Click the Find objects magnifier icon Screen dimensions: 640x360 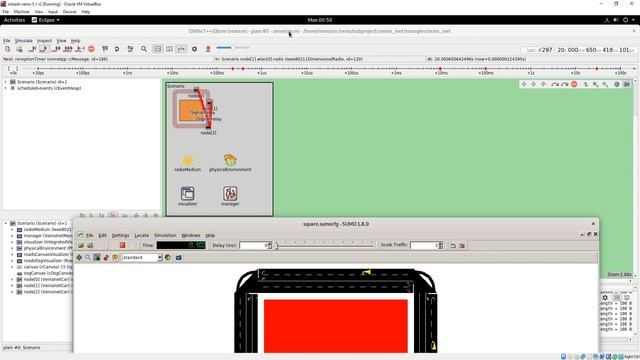(144, 49)
